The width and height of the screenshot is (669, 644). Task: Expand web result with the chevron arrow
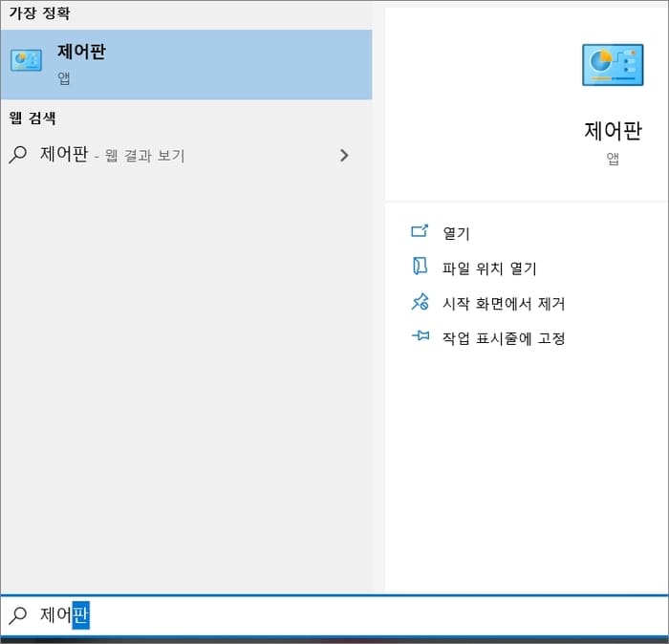tap(344, 155)
